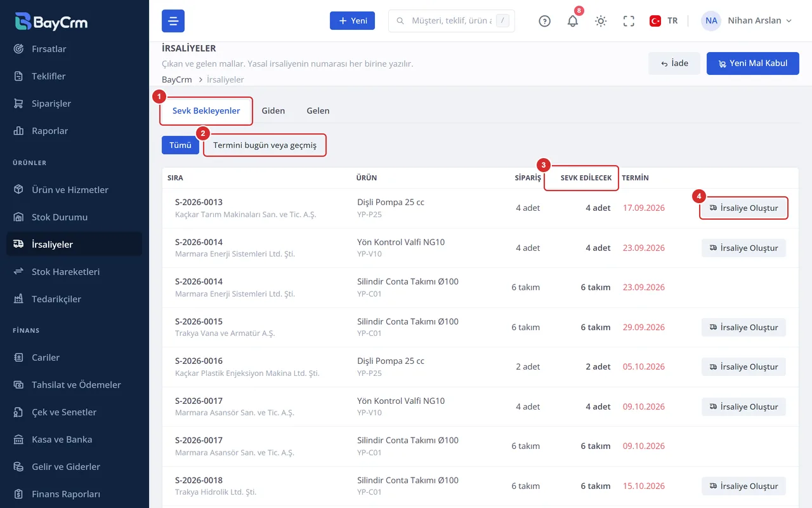Toggle light/dark theme sun icon
The height and width of the screenshot is (508, 812).
601,21
